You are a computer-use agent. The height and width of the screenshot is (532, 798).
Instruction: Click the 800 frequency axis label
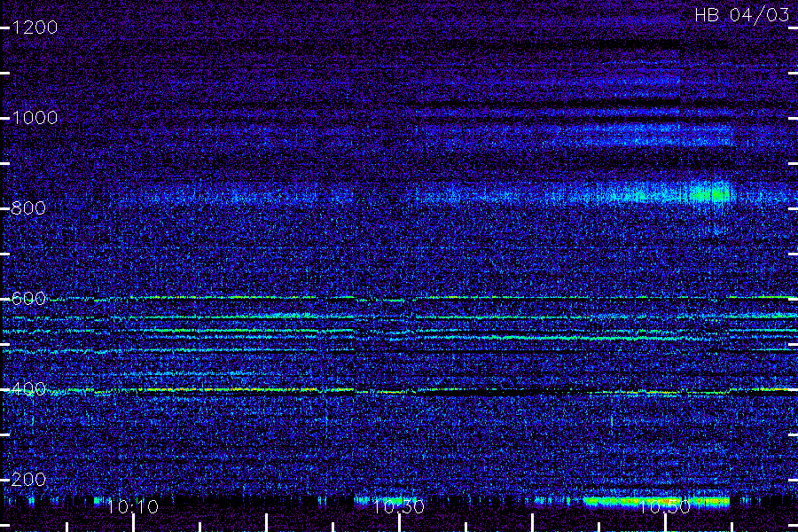point(28,207)
